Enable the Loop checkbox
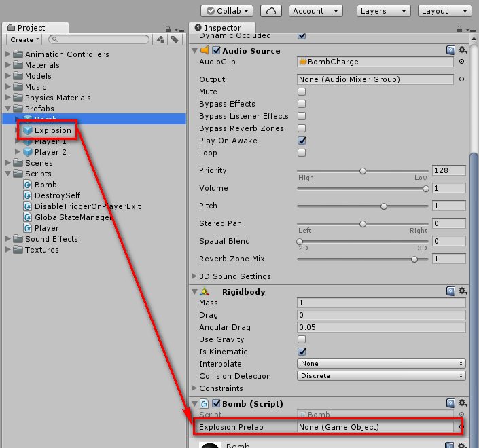The height and width of the screenshot is (448, 479). coord(302,153)
